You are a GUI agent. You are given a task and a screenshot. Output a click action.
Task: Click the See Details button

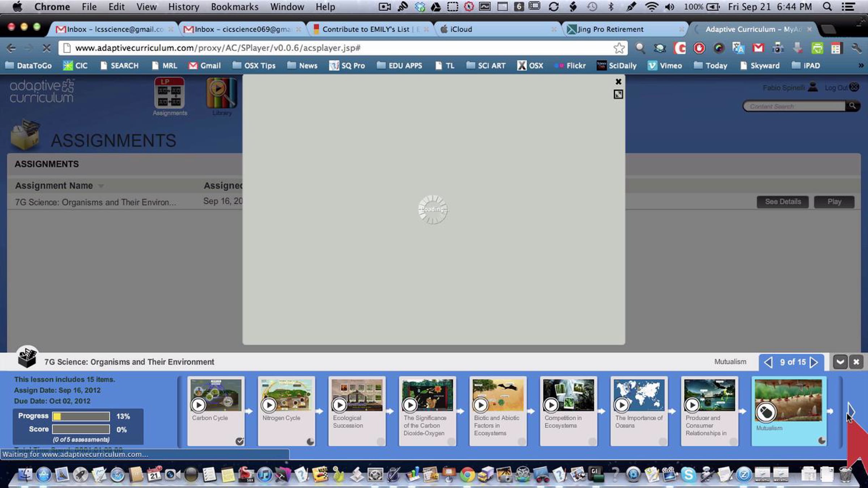pyautogui.click(x=783, y=202)
